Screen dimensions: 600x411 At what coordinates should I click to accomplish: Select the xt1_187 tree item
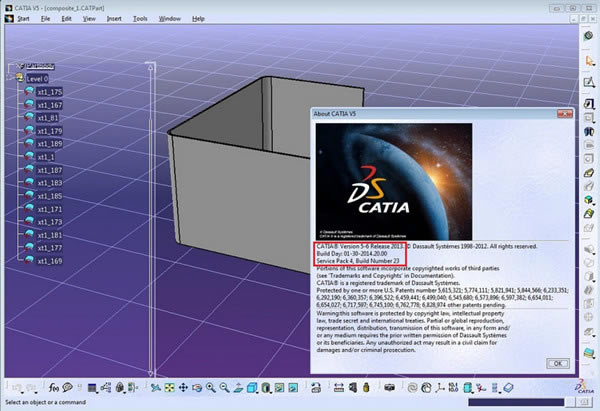[x=49, y=170]
